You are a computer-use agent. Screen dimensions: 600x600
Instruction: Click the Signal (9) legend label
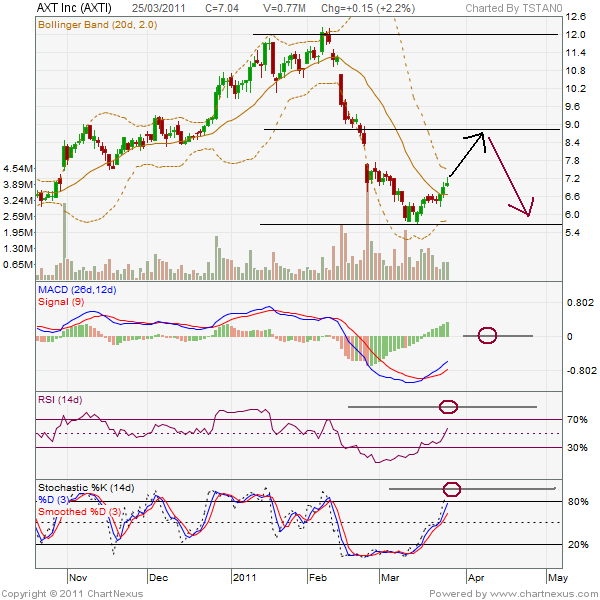pos(61,302)
